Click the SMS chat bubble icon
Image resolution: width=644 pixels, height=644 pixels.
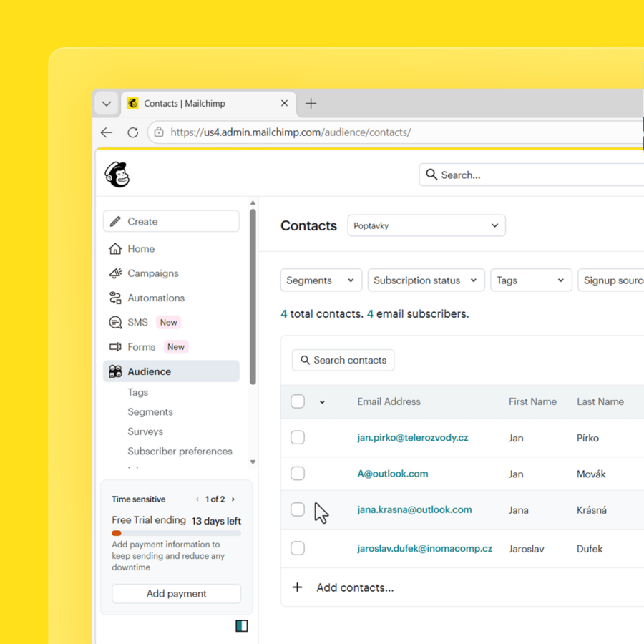pyautogui.click(x=115, y=323)
